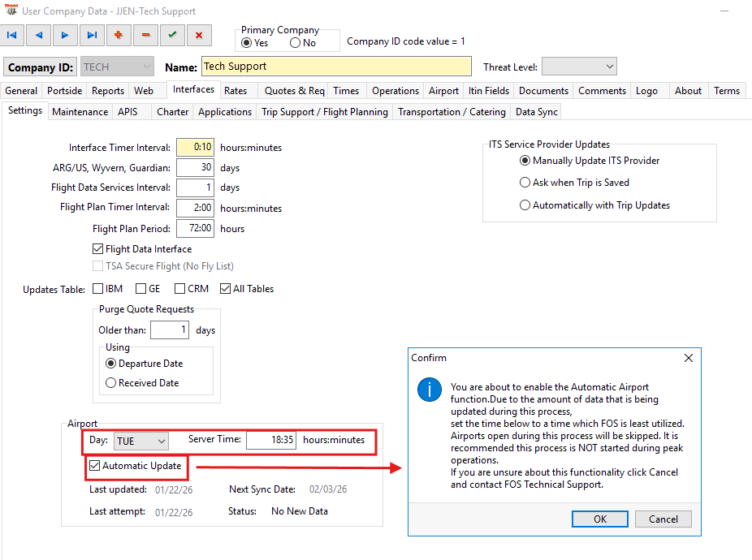
Task: Select Ask when Trip is Saved
Action: click(x=525, y=183)
